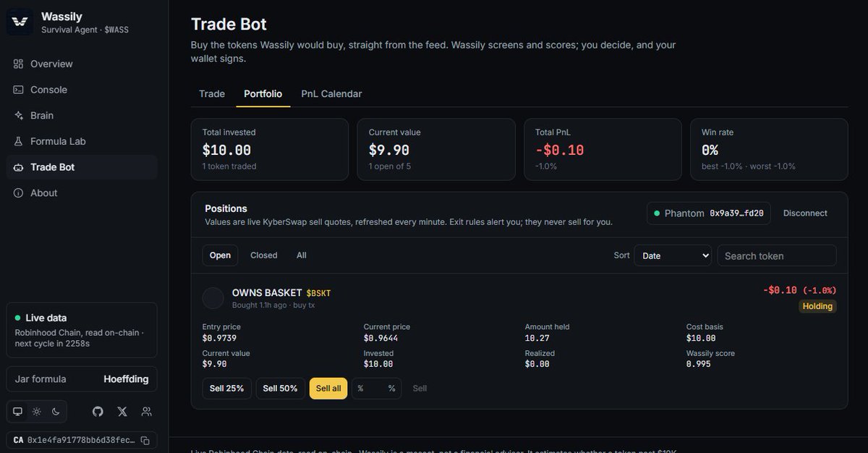
Task: Open the X (Twitter) icon link
Action: 122,412
